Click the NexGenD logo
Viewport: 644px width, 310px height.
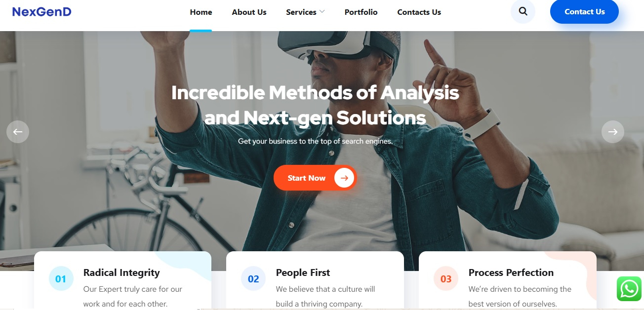coord(42,12)
